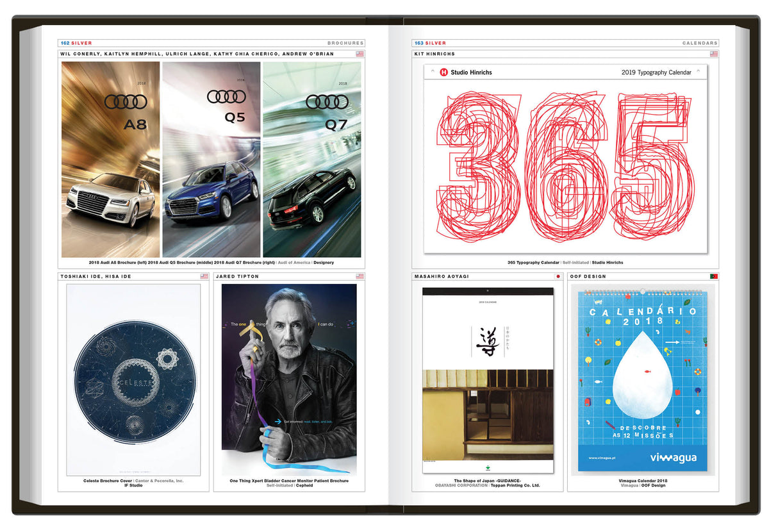
Task: Click the 'CELESTE' word inside the circle
Action: point(135,383)
